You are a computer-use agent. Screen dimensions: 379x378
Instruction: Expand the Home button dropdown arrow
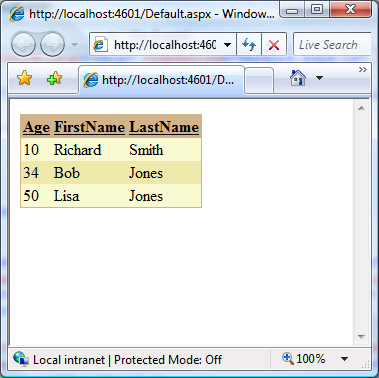tap(319, 78)
